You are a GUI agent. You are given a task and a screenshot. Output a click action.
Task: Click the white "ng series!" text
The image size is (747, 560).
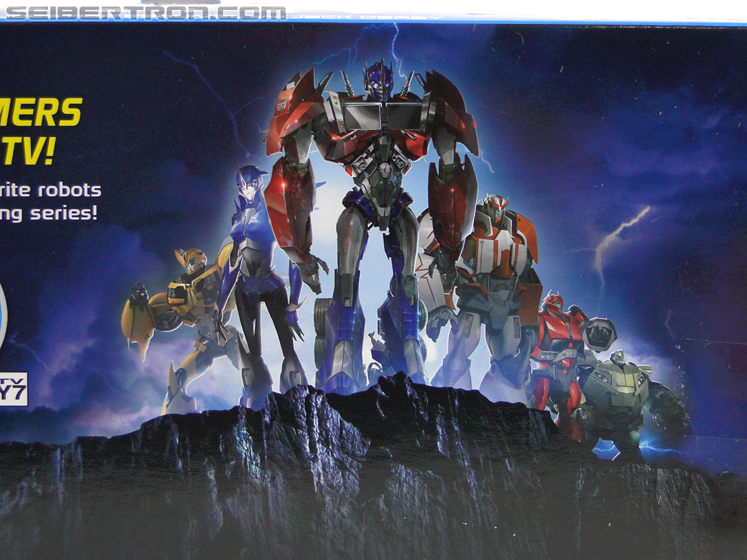[x=49, y=213]
